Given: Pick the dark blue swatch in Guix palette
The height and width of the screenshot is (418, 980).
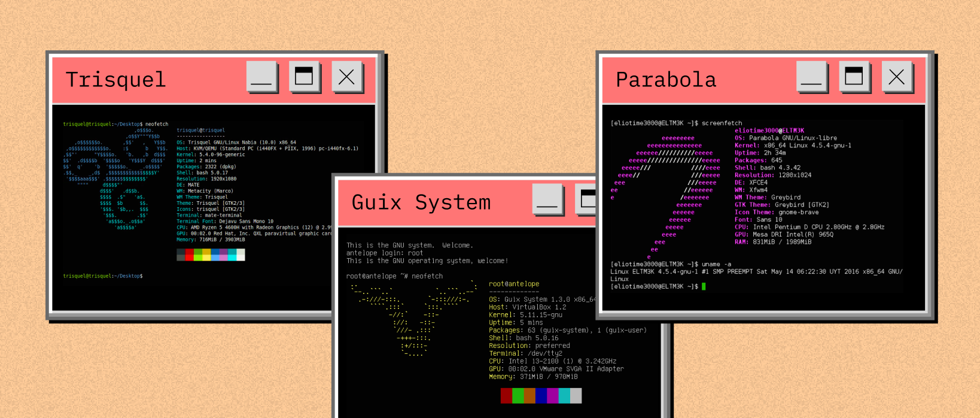Looking at the screenshot, I should [541, 396].
